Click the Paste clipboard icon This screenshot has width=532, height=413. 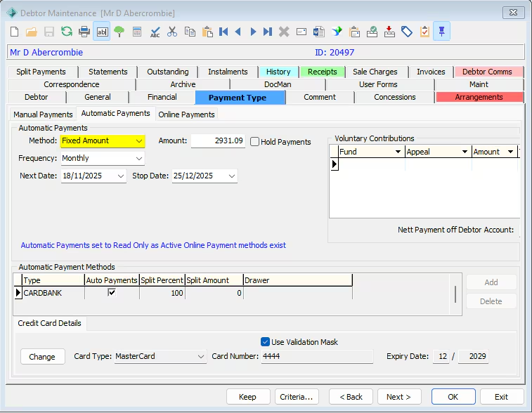[207, 32]
